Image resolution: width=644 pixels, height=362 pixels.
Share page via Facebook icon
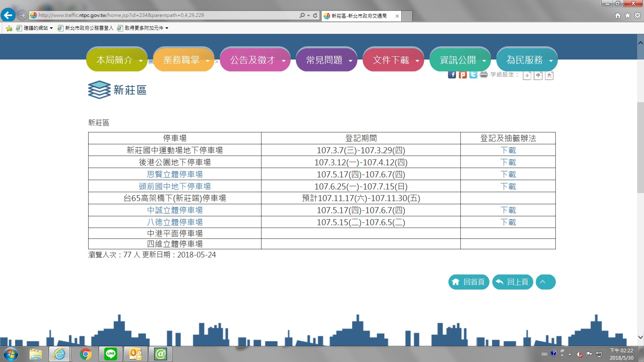[452, 75]
